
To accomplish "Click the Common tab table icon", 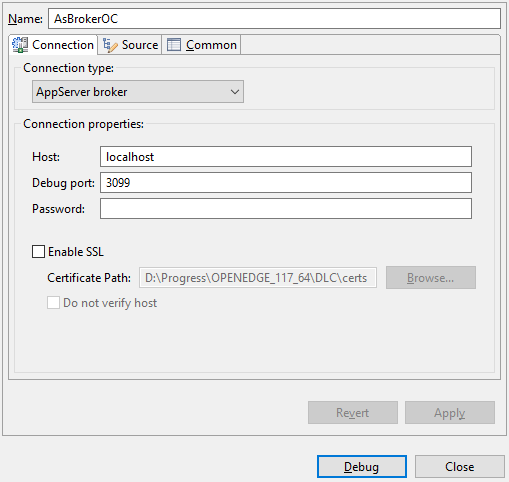I will click(174, 45).
